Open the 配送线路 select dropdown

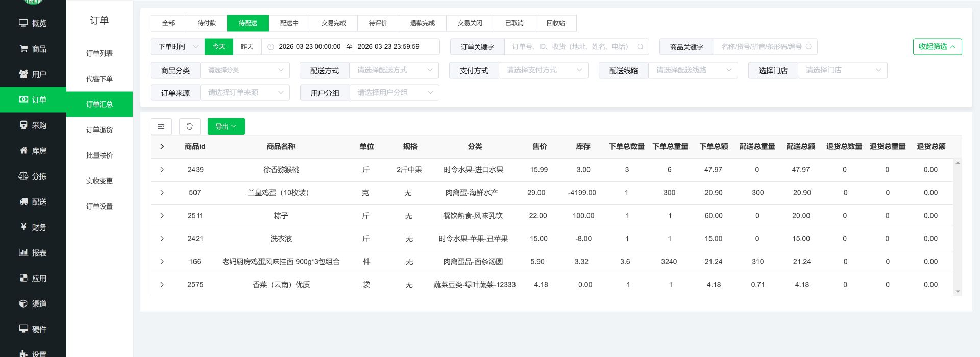[x=693, y=70]
